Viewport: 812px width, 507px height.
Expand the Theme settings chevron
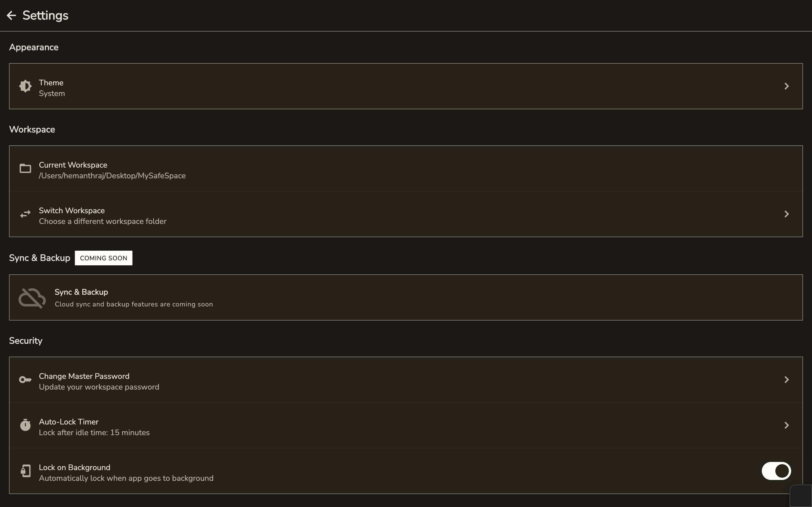coord(787,86)
